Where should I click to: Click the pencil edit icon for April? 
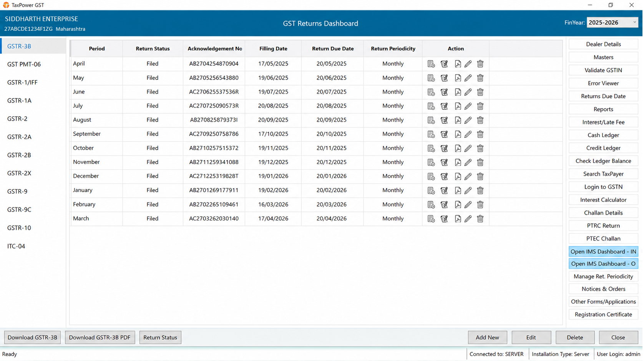(468, 64)
